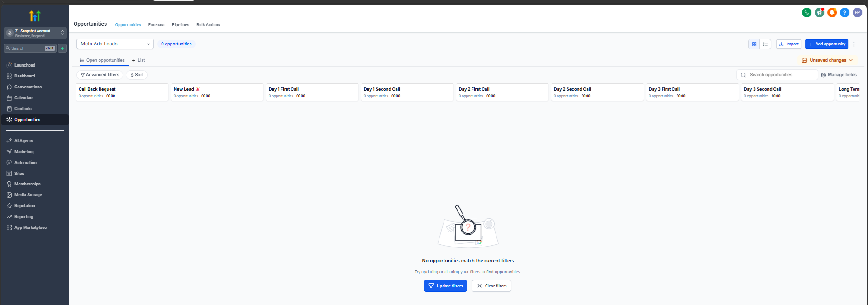Click Manage fields
This screenshot has height=305, width=868.
pos(839,75)
